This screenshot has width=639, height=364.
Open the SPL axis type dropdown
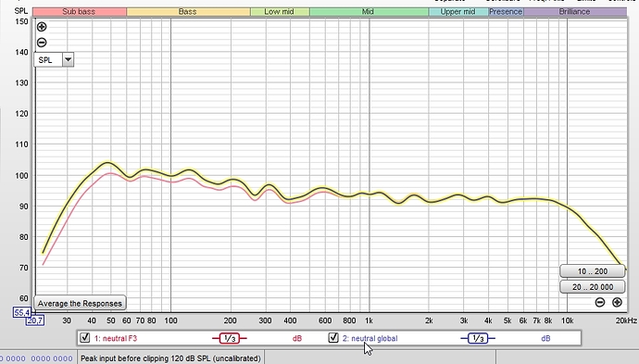tap(68, 60)
